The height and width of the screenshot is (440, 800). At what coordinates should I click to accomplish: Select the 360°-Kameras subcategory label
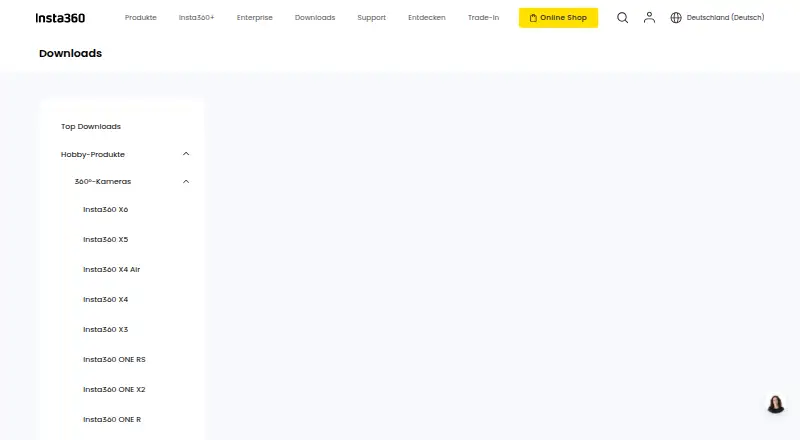click(x=103, y=181)
